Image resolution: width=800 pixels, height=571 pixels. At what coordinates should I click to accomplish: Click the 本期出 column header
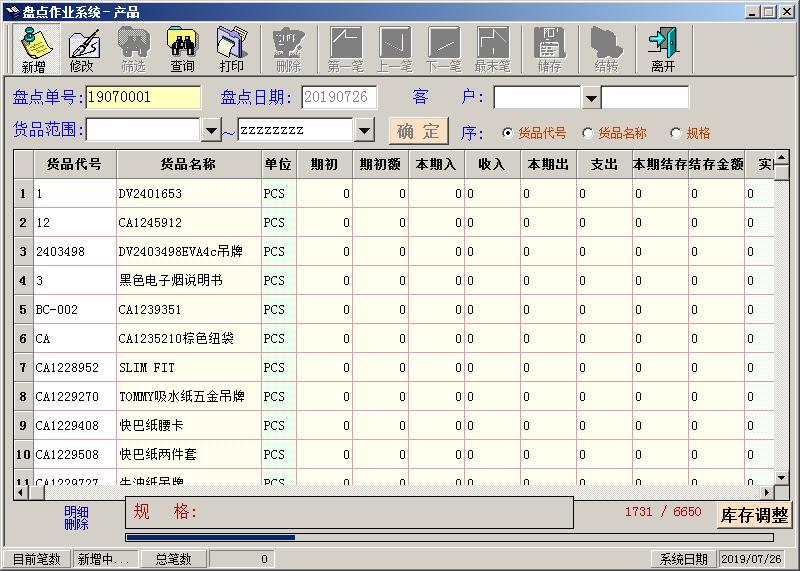pos(549,164)
